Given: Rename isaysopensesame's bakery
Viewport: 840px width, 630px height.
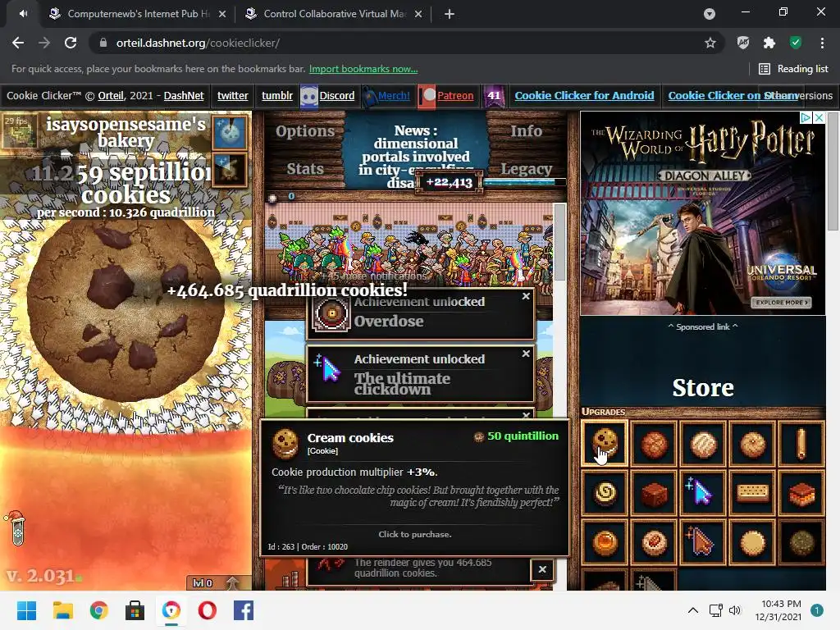Looking at the screenshot, I should pyautogui.click(x=126, y=132).
